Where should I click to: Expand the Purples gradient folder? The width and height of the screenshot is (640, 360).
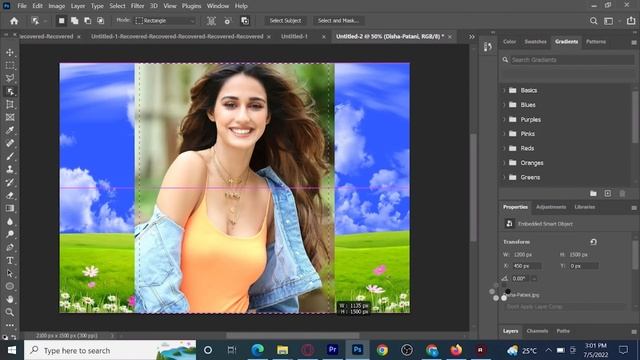click(x=504, y=120)
